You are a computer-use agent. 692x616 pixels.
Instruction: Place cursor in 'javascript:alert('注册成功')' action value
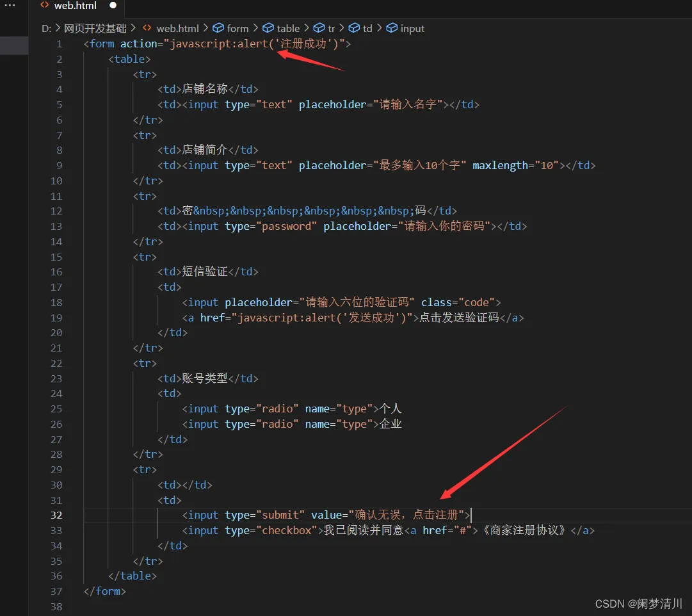[x=254, y=44]
